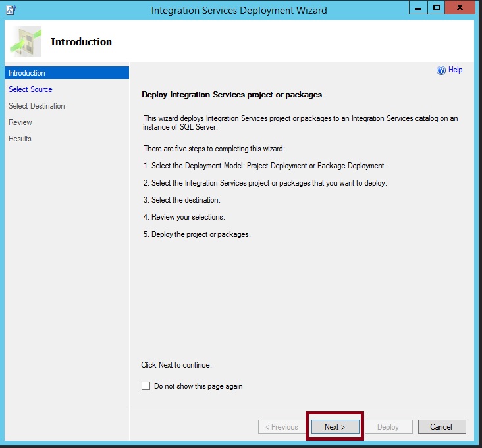
Task: Select the Introduction step in sidebar
Action: pos(67,73)
